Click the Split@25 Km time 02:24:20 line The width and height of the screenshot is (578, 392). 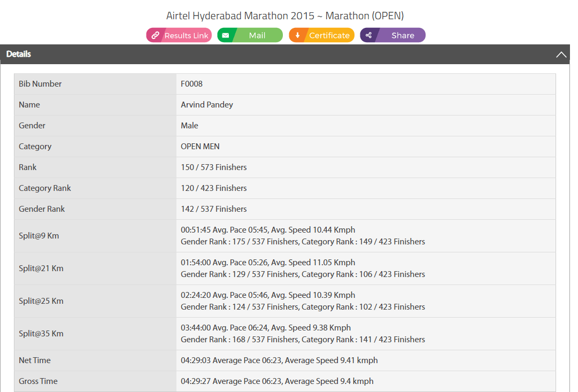[268, 295]
